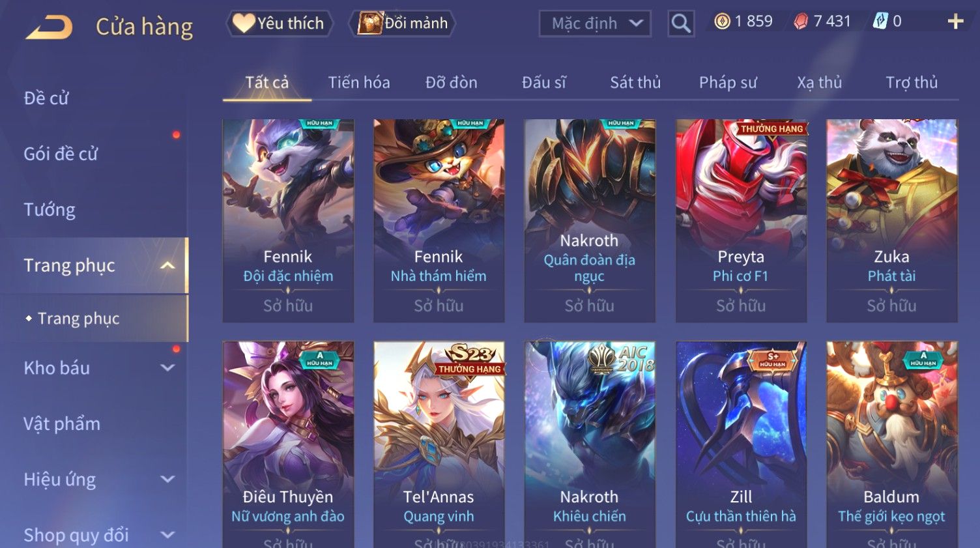Collapse the Trang phục sidebar section

(x=167, y=265)
